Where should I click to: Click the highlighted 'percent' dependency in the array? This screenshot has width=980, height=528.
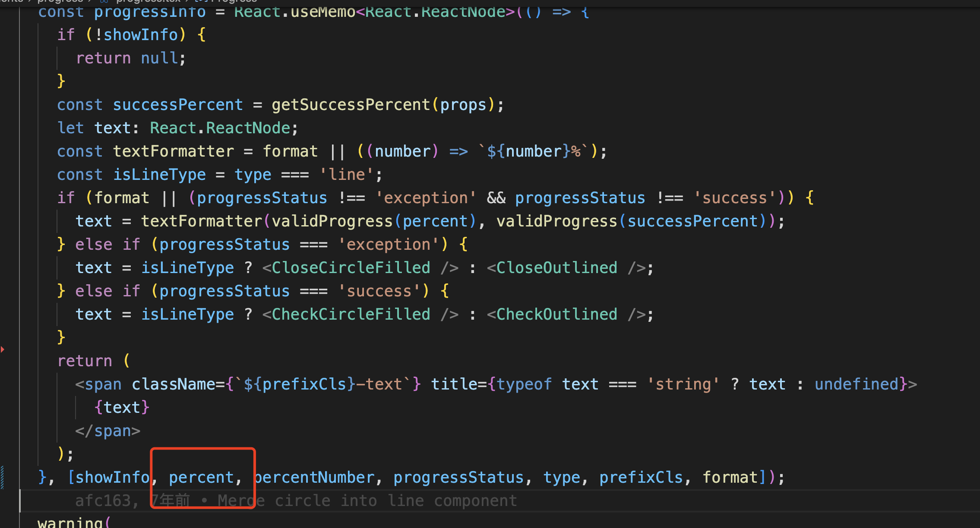(201, 477)
